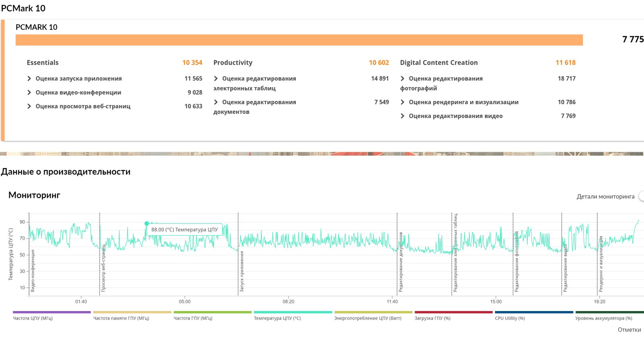Click the 15:00 time axis label
The height and width of the screenshot is (338, 644).
(496, 302)
